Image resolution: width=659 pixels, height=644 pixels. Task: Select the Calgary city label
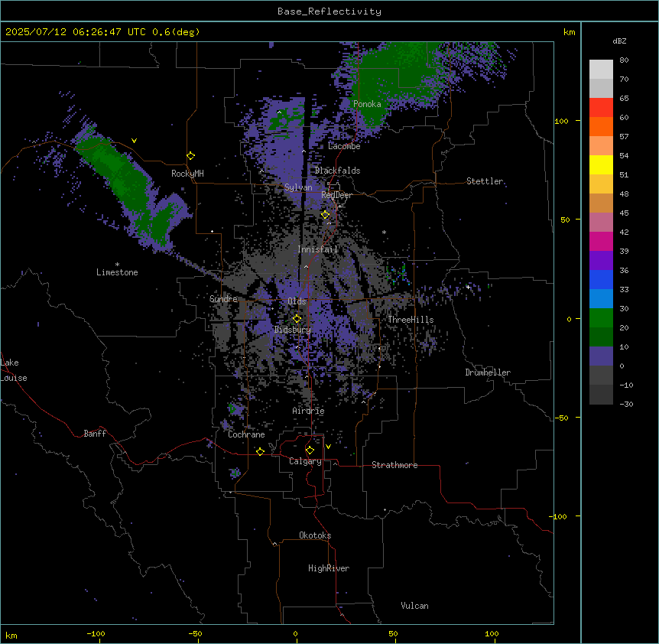(305, 461)
